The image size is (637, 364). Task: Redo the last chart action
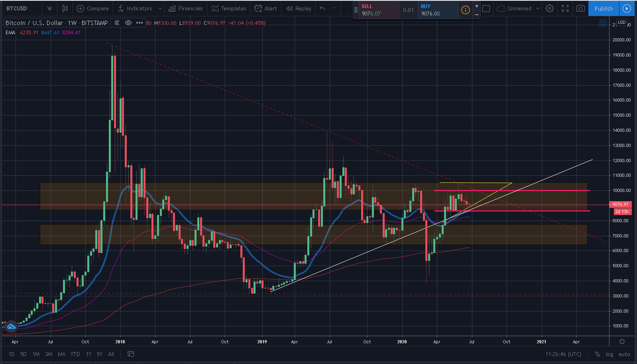coord(334,8)
